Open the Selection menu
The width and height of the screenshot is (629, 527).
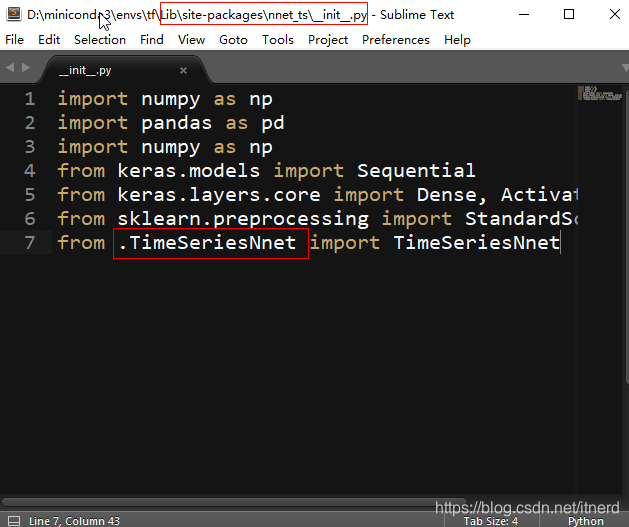(x=100, y=40)
